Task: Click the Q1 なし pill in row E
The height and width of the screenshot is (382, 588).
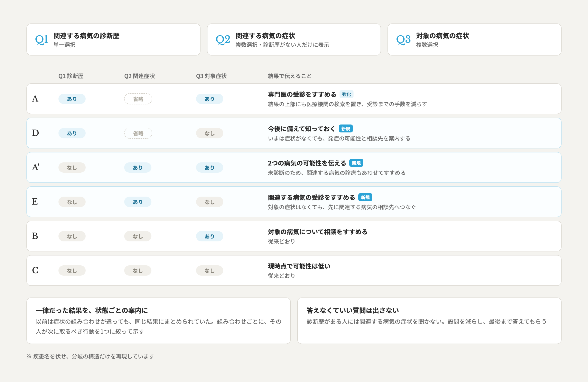Action: coord(72,202)
